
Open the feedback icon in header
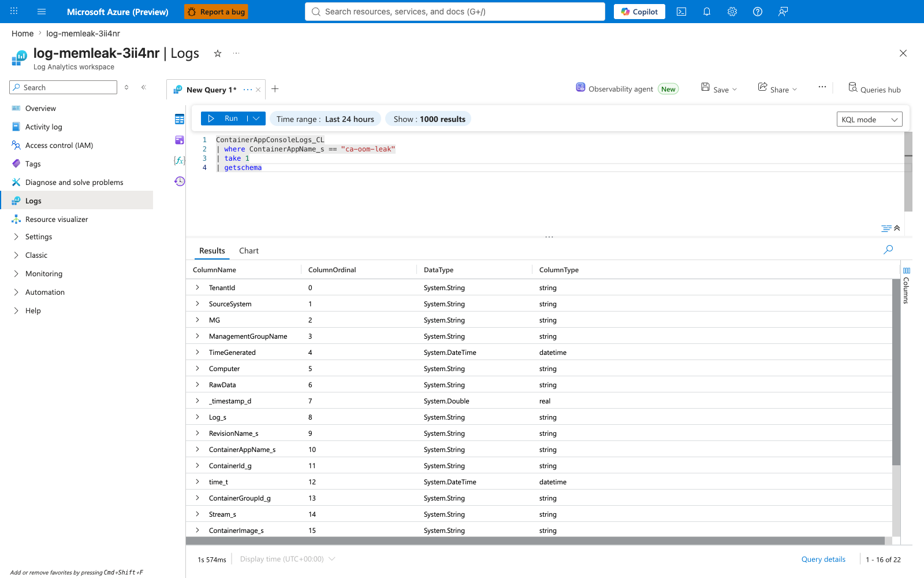pos(783,12)
